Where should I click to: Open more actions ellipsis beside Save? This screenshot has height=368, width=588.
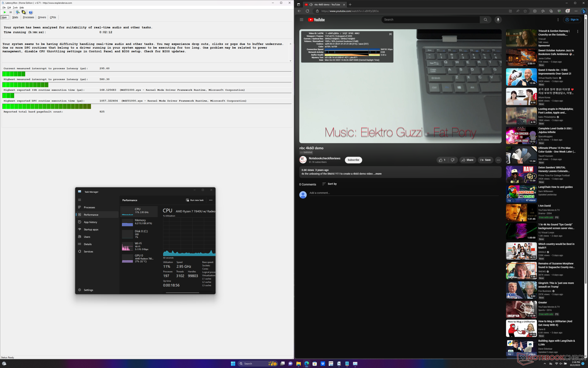click(498, 160)
